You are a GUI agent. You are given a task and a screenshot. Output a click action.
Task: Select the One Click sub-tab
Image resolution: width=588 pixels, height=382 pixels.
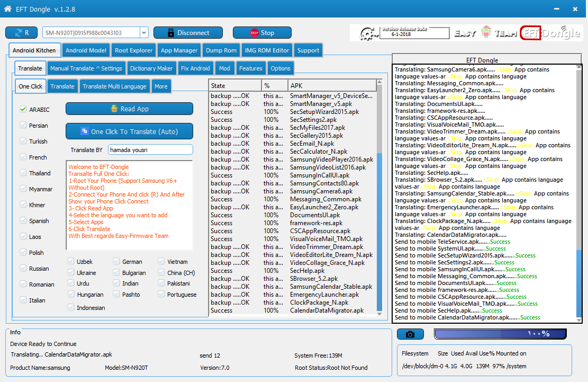30,86
